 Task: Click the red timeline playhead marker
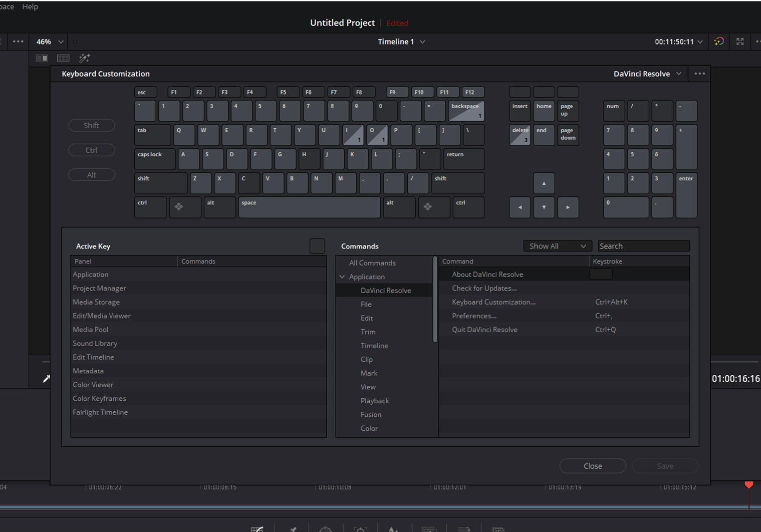pos(749,485)
